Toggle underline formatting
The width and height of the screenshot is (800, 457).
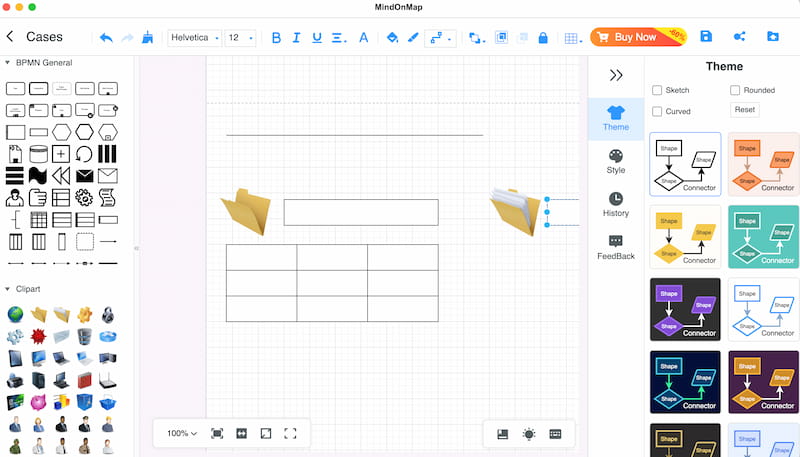[317, 37]
